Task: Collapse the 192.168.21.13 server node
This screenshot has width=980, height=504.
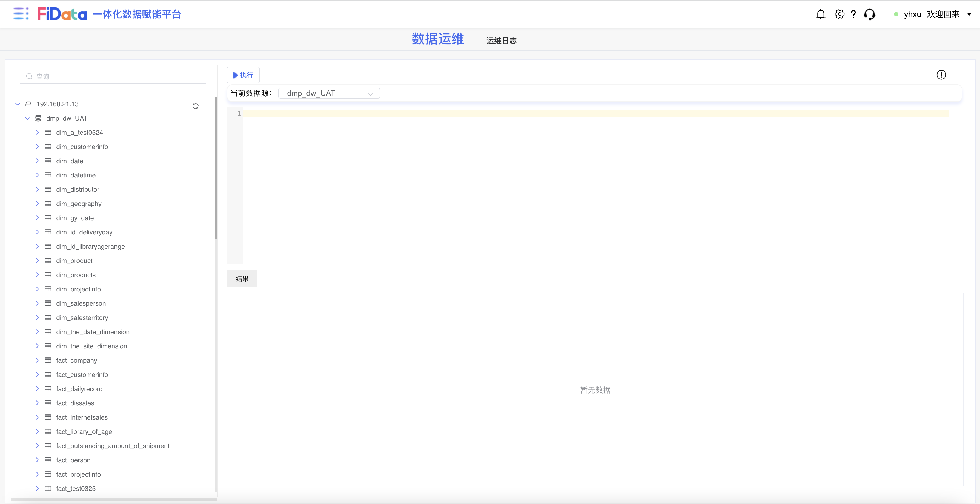Action: (x=18, y=104)
